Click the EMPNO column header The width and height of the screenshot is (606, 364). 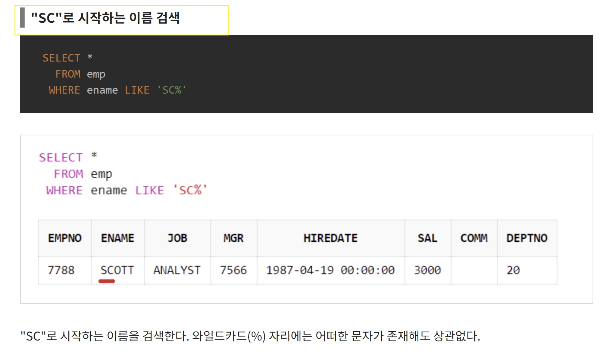tap(65, 238)
